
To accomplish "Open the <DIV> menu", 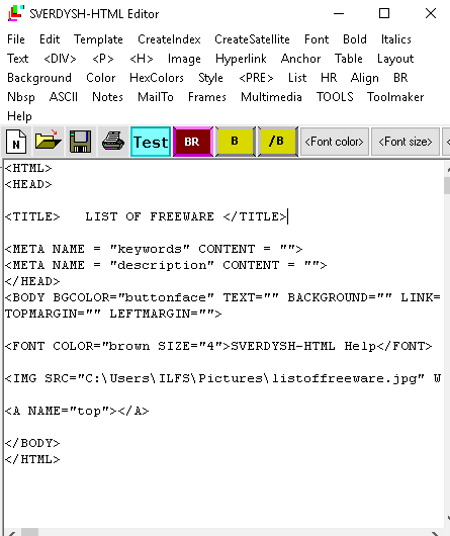I will pos(60,58).
